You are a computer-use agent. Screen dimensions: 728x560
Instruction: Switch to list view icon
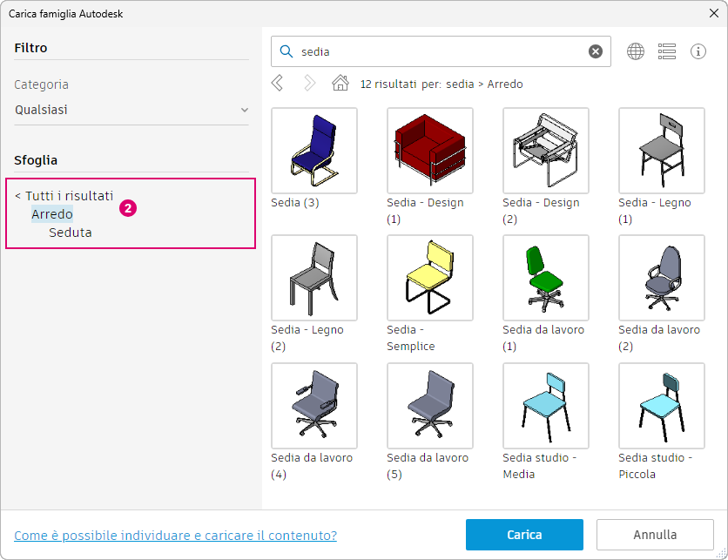click(667, 51)
